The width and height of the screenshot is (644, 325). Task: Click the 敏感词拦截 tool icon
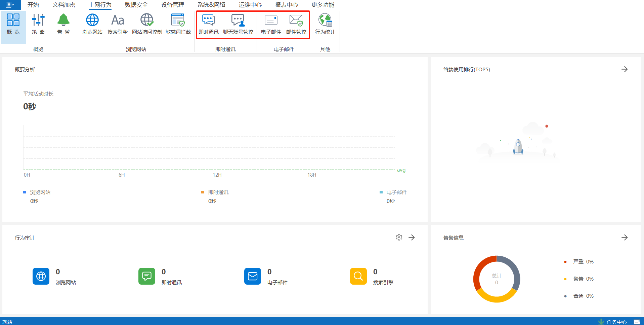coord(178,24)
